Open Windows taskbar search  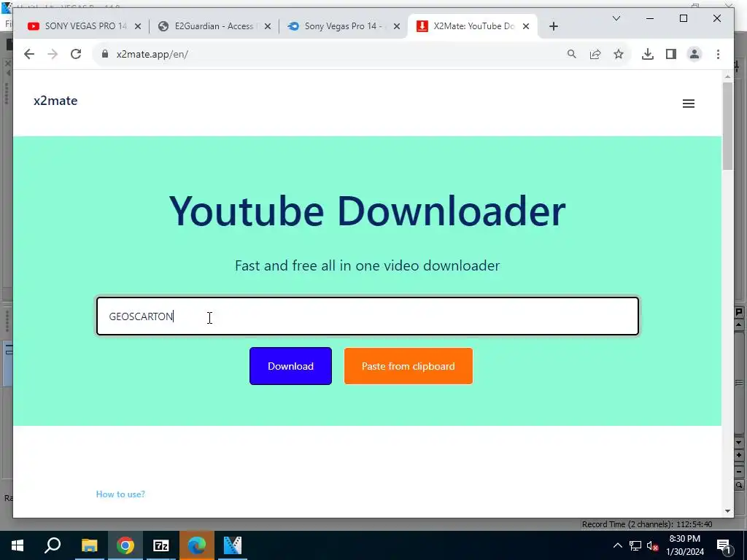pos(53,545)
